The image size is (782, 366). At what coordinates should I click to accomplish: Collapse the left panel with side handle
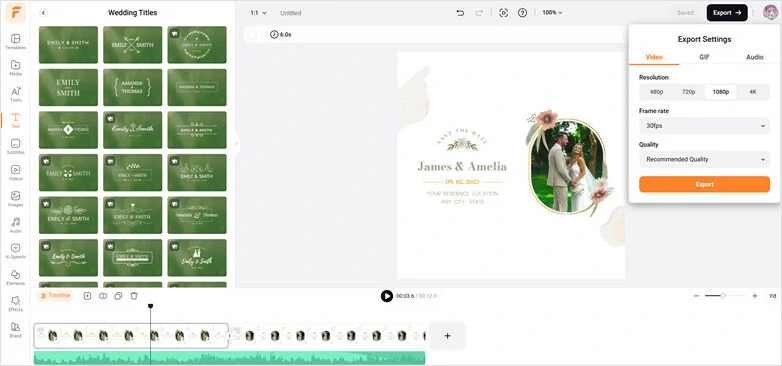pyautogui.click(x=236, y=144)
